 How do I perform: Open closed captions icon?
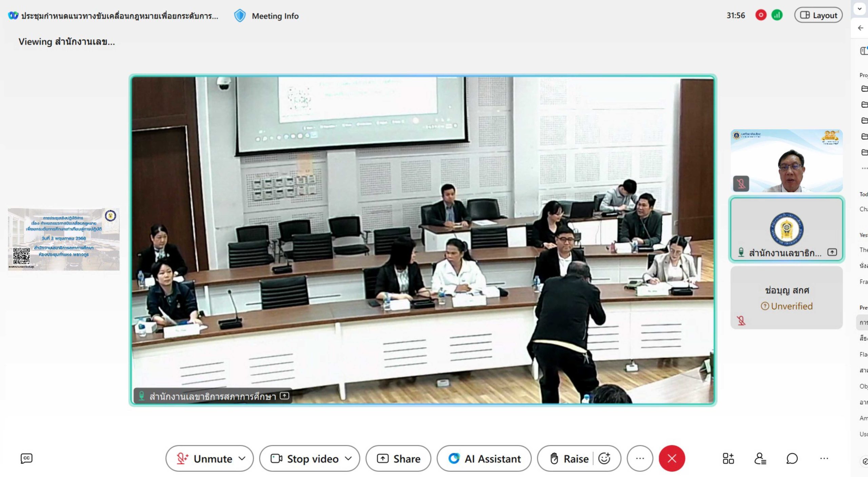click(26, 458)
